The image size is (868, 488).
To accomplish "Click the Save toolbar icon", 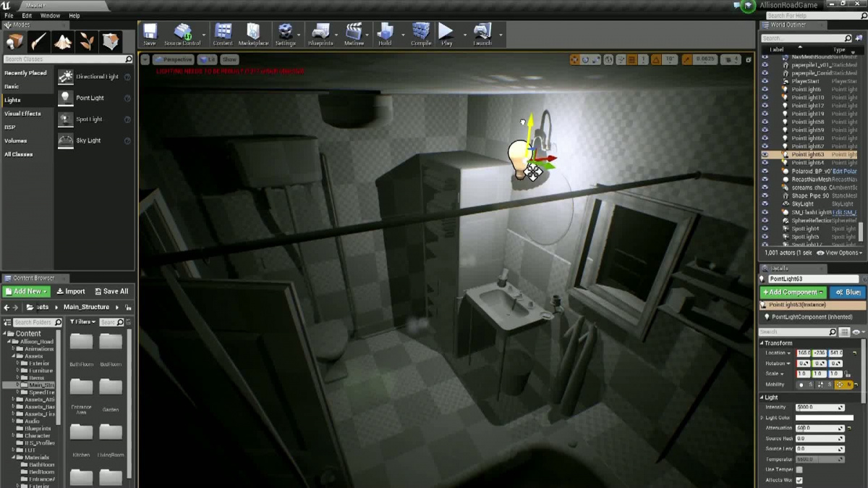I will point(150,34).
